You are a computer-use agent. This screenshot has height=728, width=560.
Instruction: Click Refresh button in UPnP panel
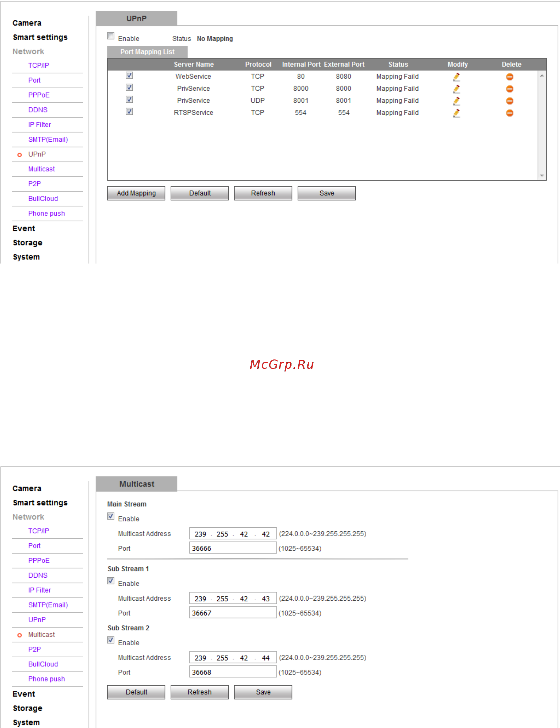coord(263,193)
